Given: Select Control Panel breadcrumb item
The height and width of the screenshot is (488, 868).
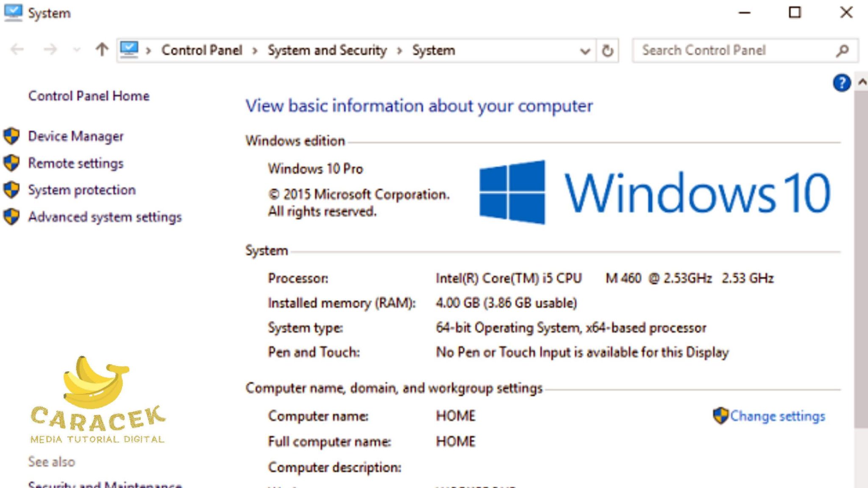Looking at the screenshot, I should pos(202,50).
